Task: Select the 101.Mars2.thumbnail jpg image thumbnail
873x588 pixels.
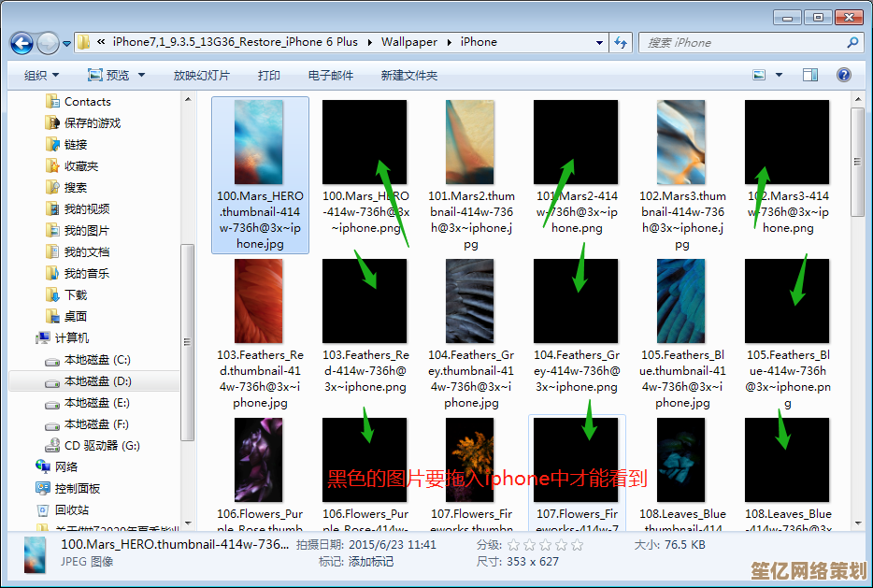Action: click(470, 142)
